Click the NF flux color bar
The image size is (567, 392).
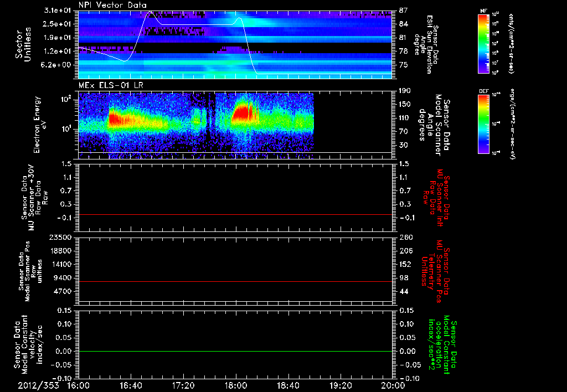(483, 44)
